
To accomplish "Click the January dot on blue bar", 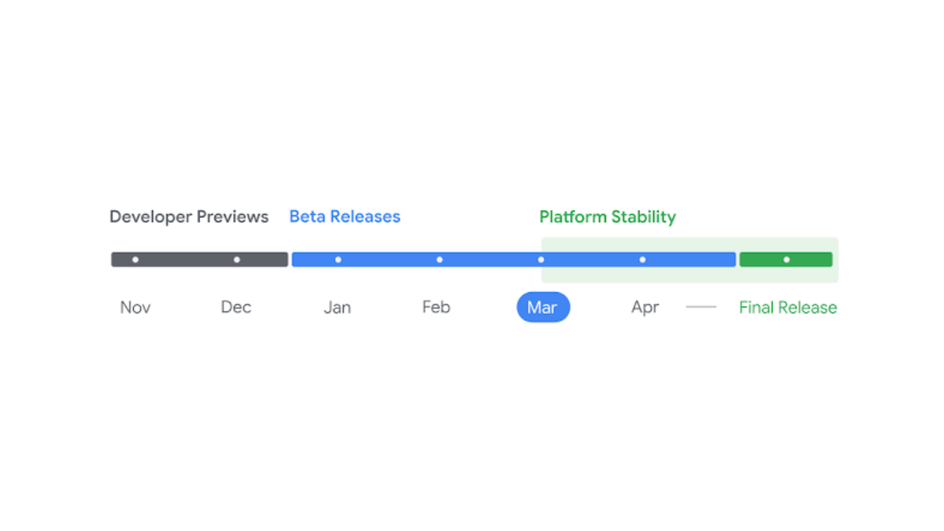I will click(338, 259).
